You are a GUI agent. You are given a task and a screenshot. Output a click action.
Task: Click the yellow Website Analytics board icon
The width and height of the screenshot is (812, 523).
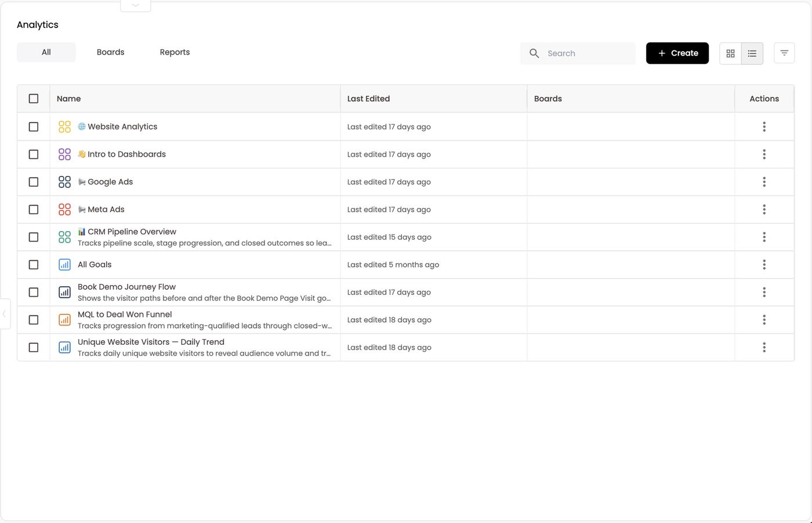point(64,127)
